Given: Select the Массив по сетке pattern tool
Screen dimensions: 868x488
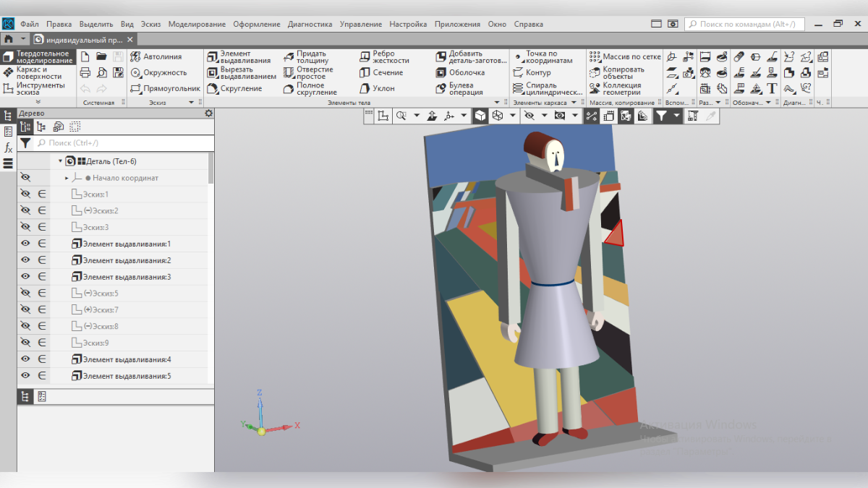Looking at the screenshot, I should click(624, 57).
